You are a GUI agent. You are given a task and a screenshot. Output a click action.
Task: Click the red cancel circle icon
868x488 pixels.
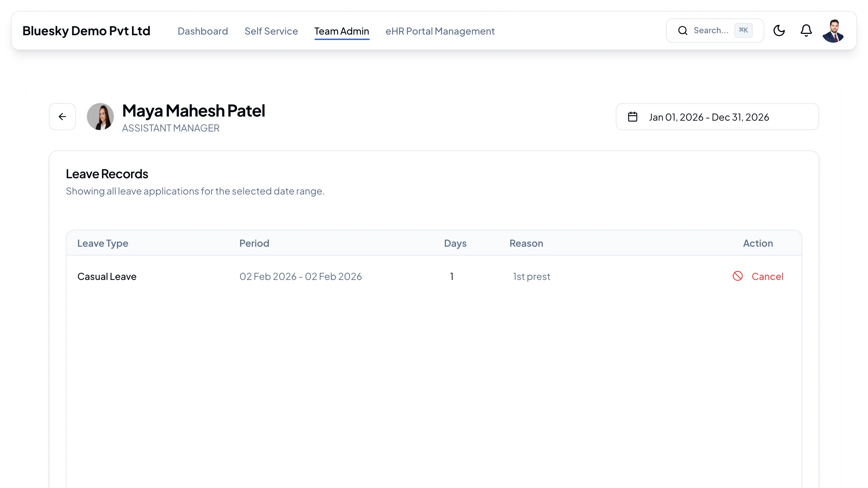(738, 276)
